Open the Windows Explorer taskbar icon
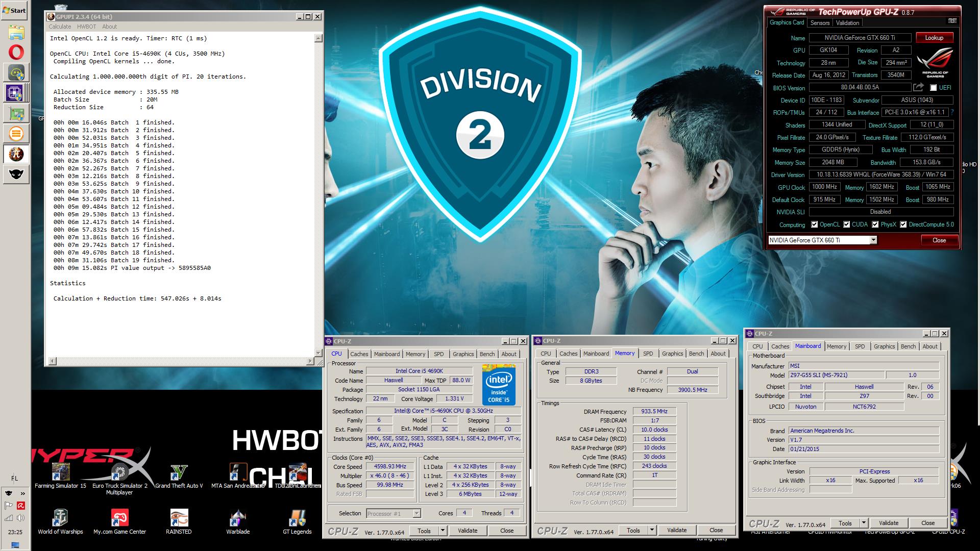The height and width of the screenshot is (551, 980). coord(16,32)
